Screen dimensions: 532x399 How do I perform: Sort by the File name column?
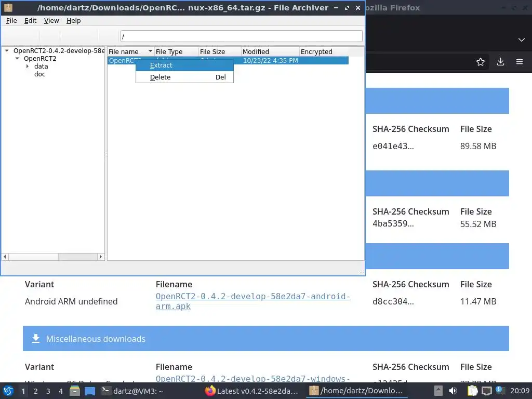click(x=130, y=51)
